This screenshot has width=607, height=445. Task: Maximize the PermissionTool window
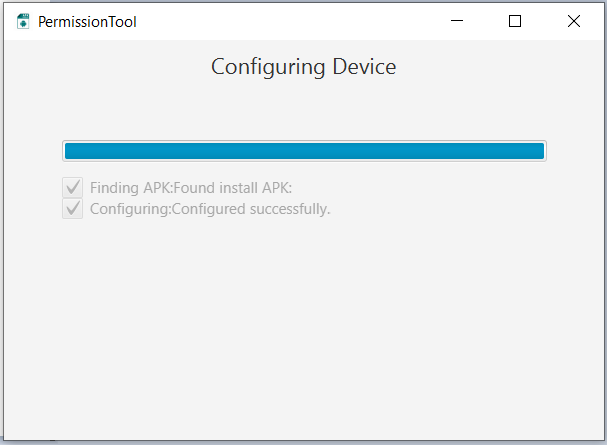[x=515, y=21]
